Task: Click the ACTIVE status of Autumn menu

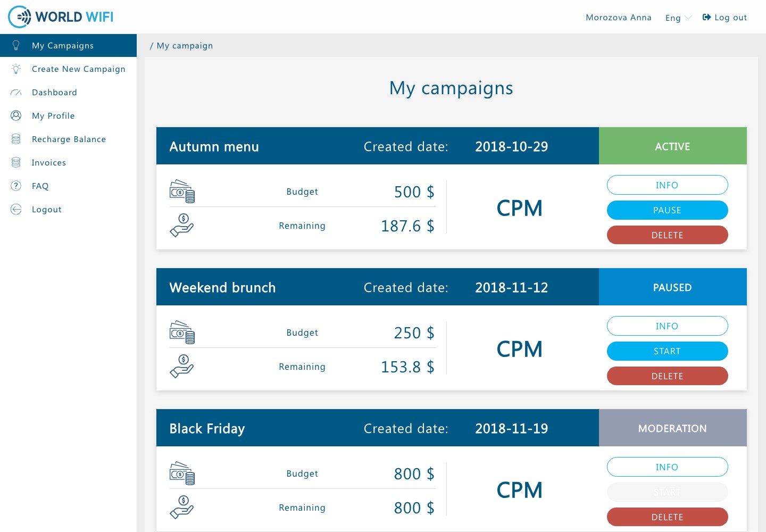Action: coord(673,146)
